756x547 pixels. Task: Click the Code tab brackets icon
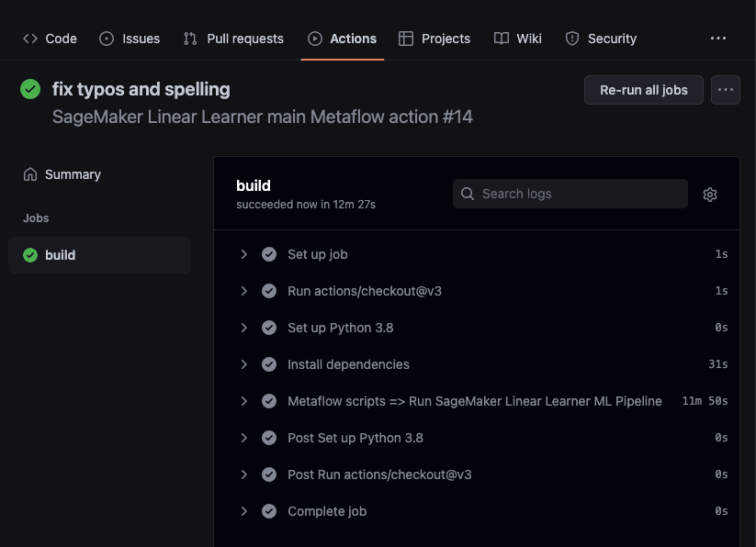coord(30,39)
